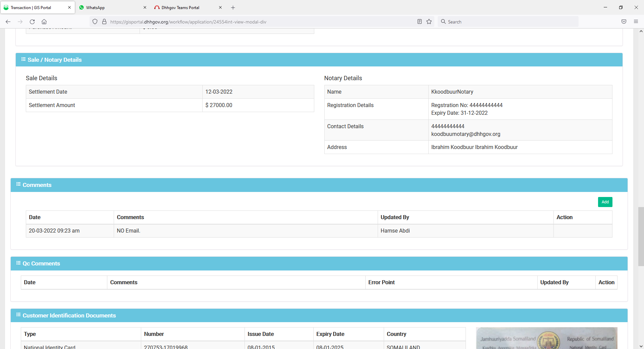Click the Qc Comments section list icon
Image resolution: width=644 pixels, height=349 pixels.
coord(18,263)
